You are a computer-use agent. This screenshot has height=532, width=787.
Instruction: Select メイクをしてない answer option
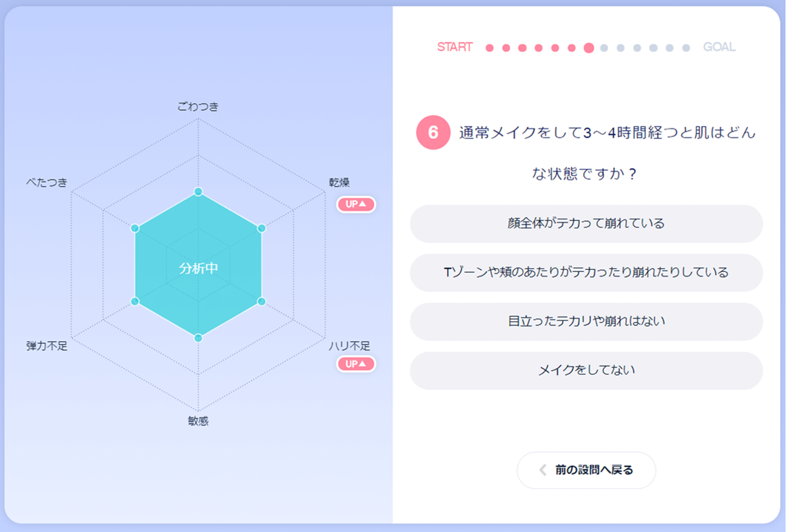click(586, 371)
